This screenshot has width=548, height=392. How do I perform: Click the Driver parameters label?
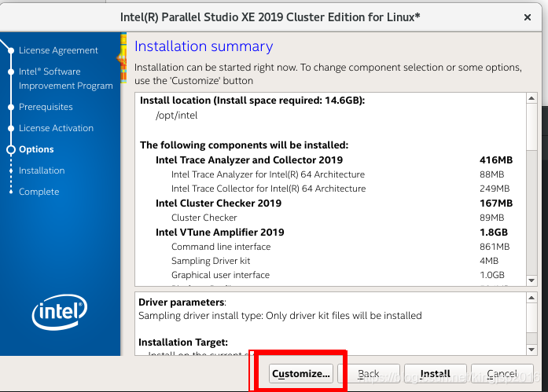[x=182, y=302]
